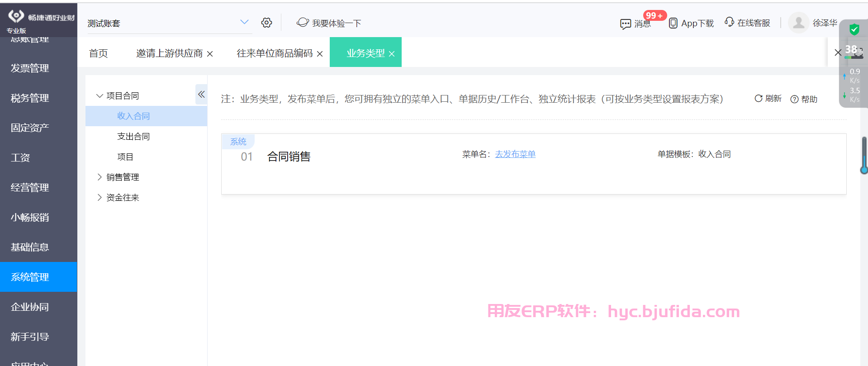The width and height of the screenshot is (868, 366).
Task: Select 系统管理 sidebar menu
Action: tap(38, 277)
